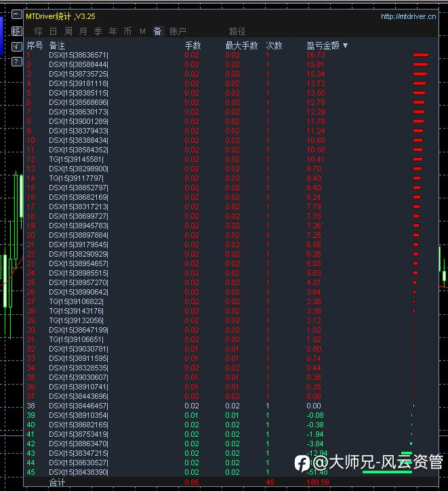Select row DSX|15|38945783|
The width and height of the screenshot is (448, 491).
231,226
